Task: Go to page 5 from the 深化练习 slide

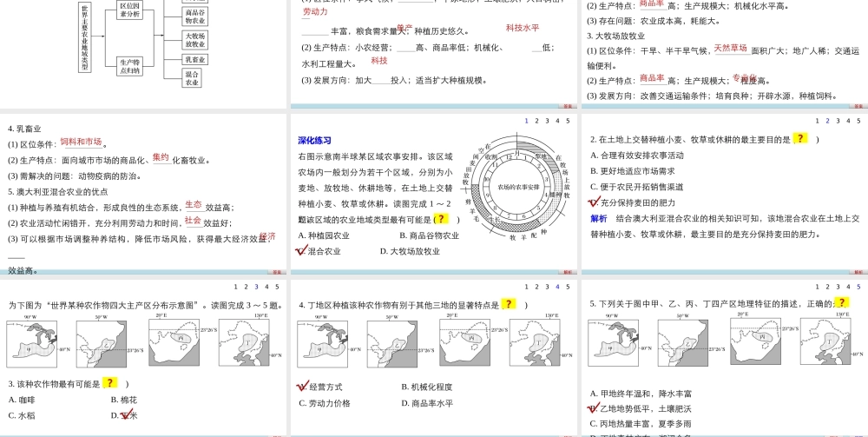Action: 568,121
